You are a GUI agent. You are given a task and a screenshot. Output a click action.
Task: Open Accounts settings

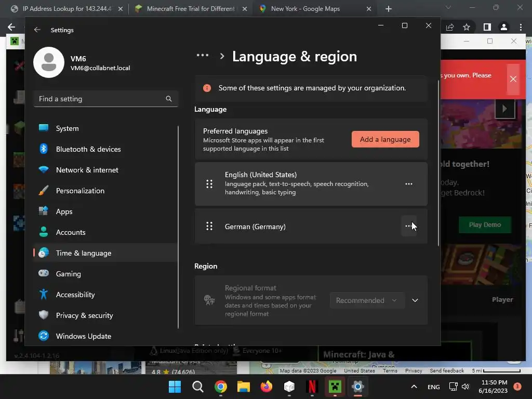[105, 232]
